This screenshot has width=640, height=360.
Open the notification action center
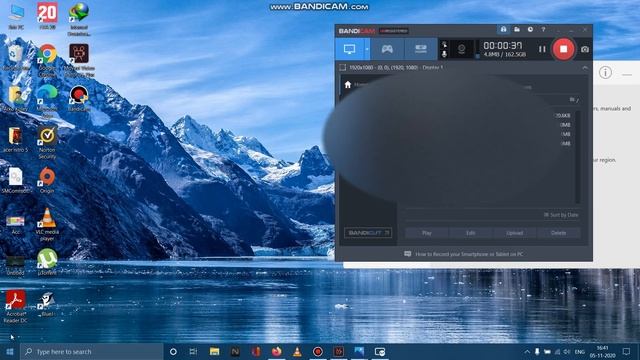click(627, 351)
